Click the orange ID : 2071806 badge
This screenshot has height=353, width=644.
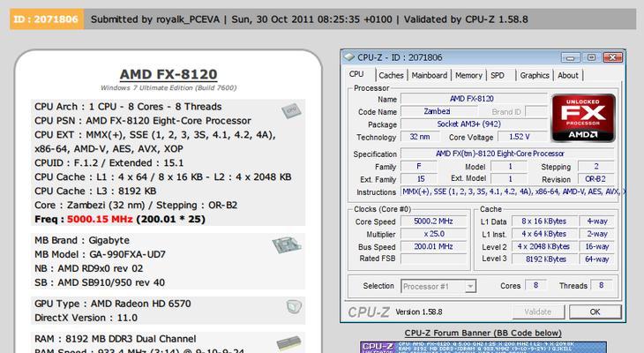coord(47,19)
